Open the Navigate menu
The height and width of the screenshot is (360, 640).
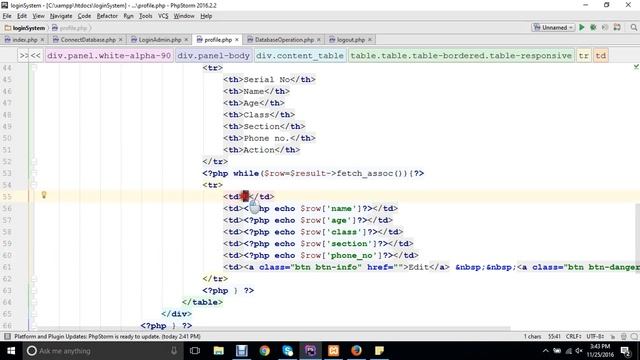tap(61, 16)
